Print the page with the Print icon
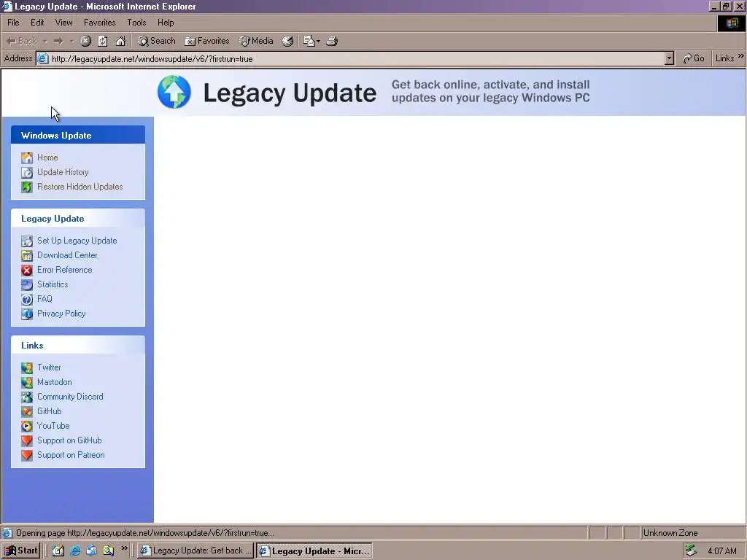 tap(332, 41)
